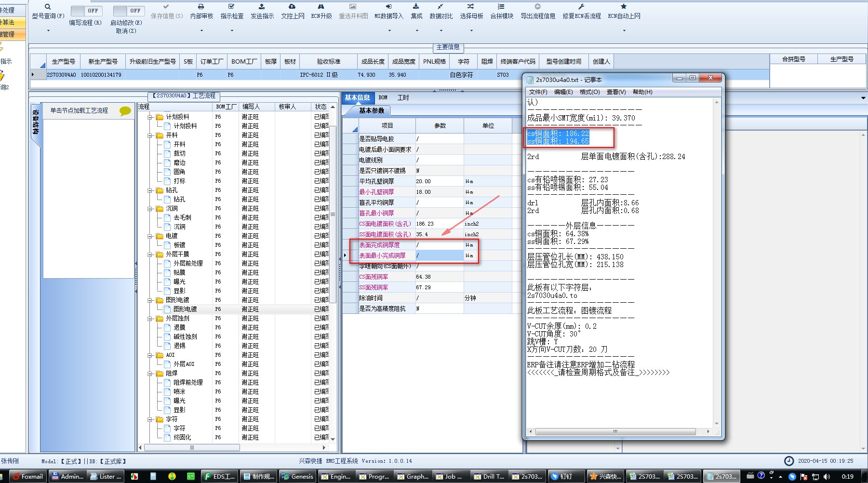868x483 pixels.
Task: Open the 格式(O) menu in Notepad
Action: [x=589, y=92]
